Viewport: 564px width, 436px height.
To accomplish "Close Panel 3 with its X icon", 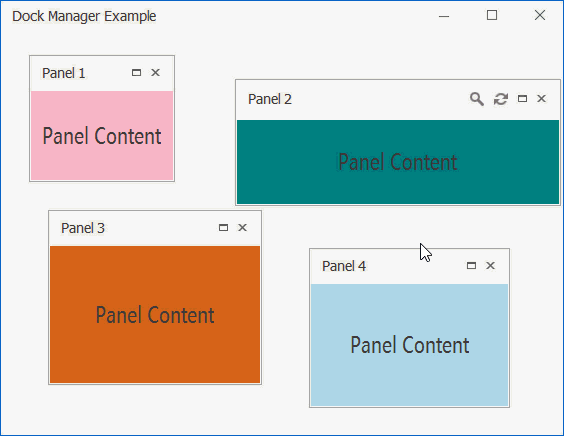I will pyautogui.click(x=242, y=228).
